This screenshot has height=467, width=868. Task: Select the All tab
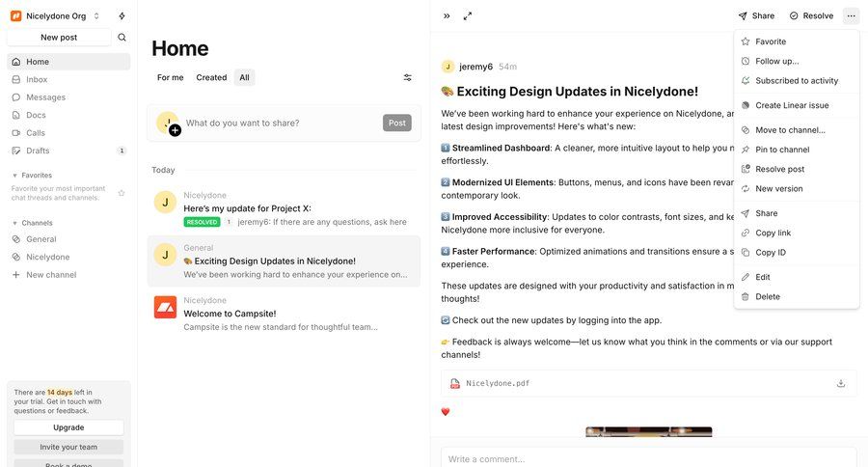point(244,77)
